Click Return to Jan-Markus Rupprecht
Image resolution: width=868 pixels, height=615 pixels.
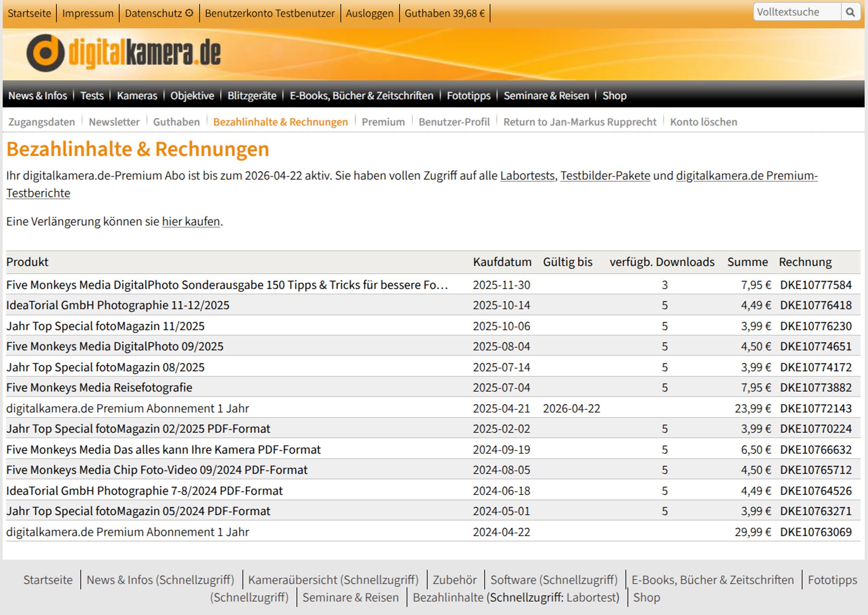580,122
